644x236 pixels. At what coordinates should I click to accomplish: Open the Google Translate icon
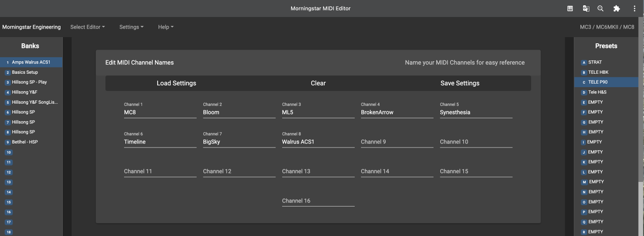pos(586,8)
